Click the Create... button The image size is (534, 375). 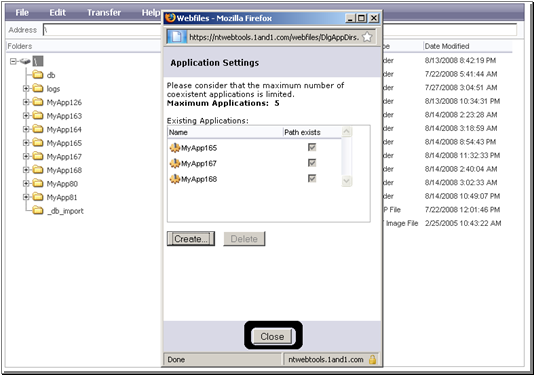pos(191,239)
